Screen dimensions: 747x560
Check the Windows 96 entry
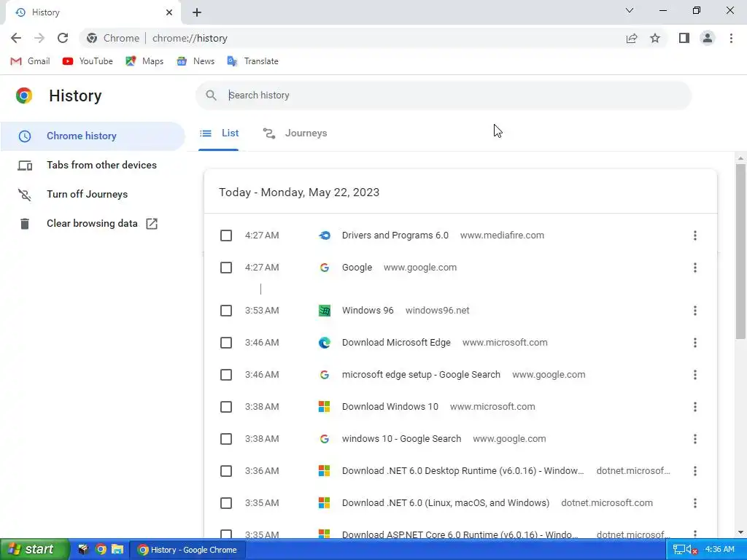pos(226,311)
